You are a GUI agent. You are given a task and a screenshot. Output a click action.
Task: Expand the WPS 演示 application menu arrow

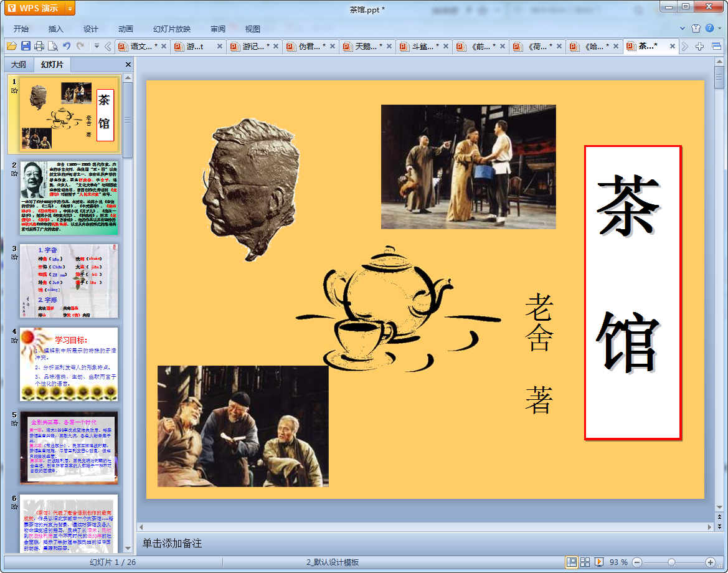pyautogui.click(x=69, y=8)
